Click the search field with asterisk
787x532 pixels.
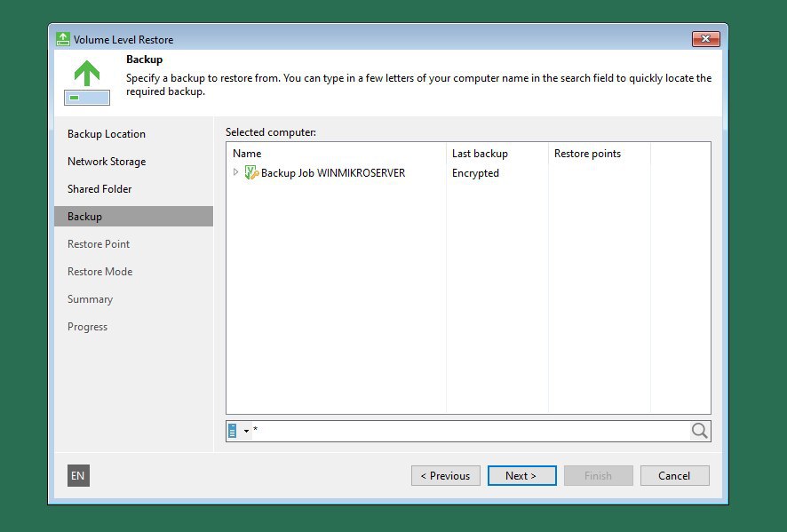pos(471,431)
